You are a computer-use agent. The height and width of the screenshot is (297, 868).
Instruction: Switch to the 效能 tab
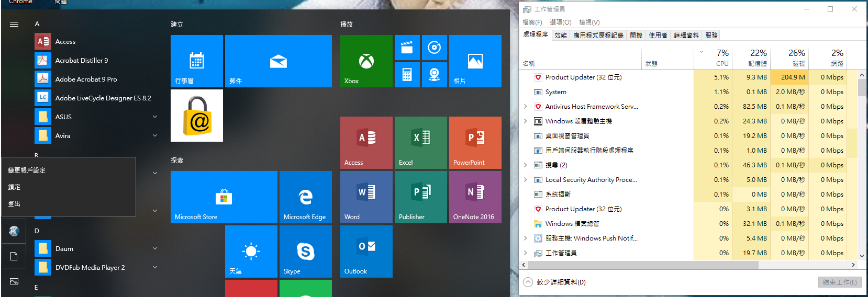(561, 35)
